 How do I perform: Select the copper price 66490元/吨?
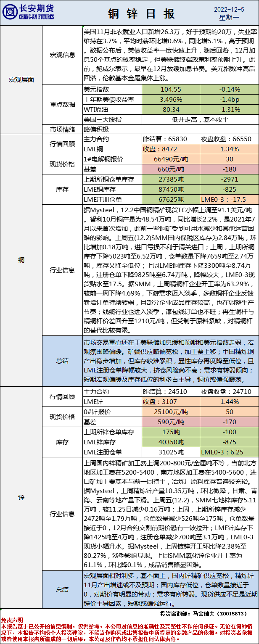pos(171,159)
